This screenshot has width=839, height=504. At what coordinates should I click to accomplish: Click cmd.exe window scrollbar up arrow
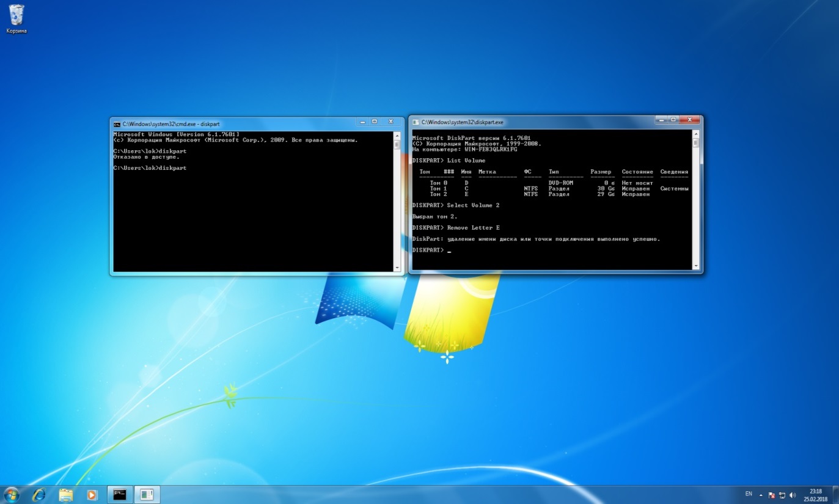(397, 134)
